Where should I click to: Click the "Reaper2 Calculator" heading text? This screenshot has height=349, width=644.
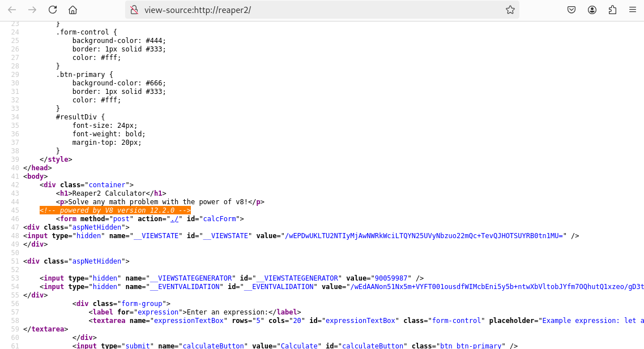(109, 193)
